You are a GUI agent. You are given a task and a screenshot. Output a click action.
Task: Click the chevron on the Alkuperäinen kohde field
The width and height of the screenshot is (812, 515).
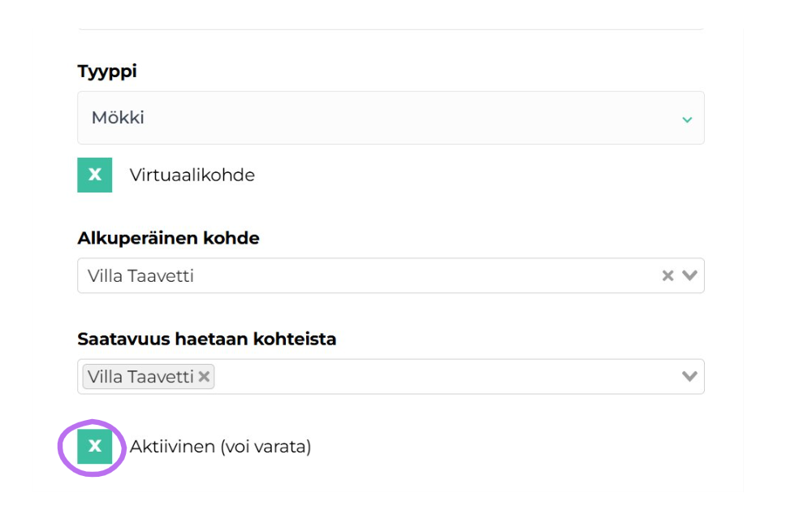(x=688, y=275)
